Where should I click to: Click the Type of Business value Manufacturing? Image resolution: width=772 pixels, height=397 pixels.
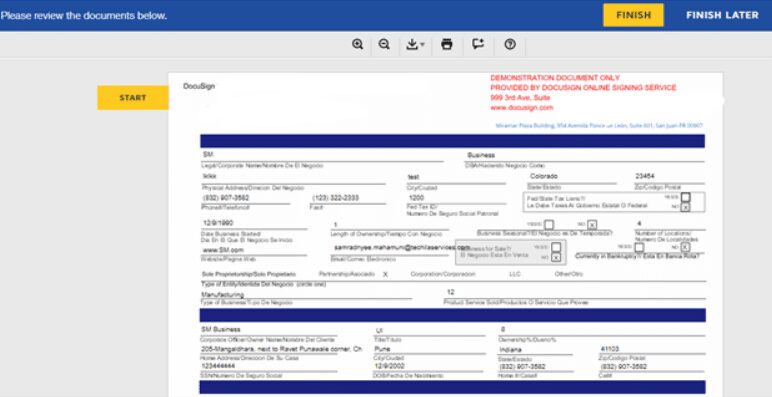(x=222, y=295)
